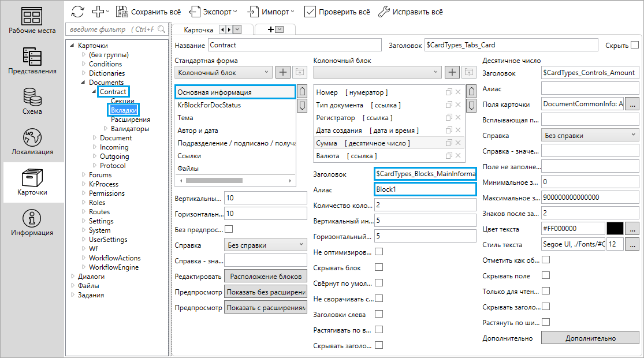Click the plus button beside Стандартная форма dropdown
The image size is (644, 358).
(x=282, y=72)
